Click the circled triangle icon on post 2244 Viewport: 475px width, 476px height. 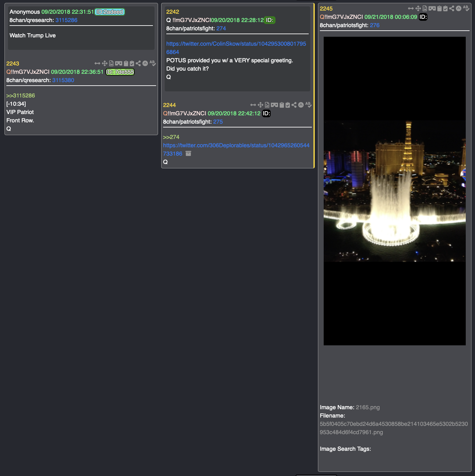coord(301,105)
